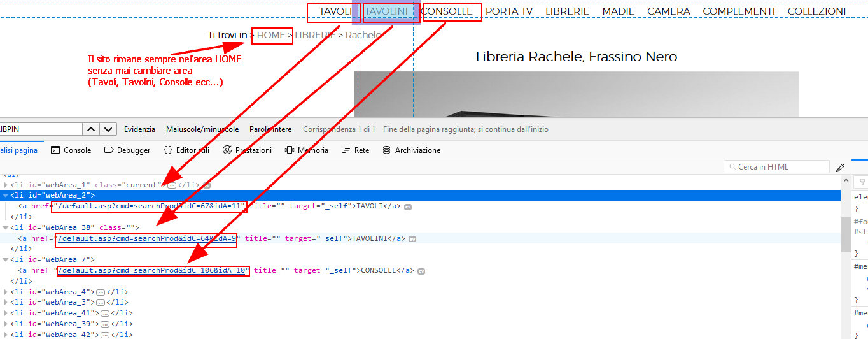Viewport: 868px width, 339px height.
Task: Expand the ellipsis badge in webArea_3 row
Action: click(x=100, y=303)
